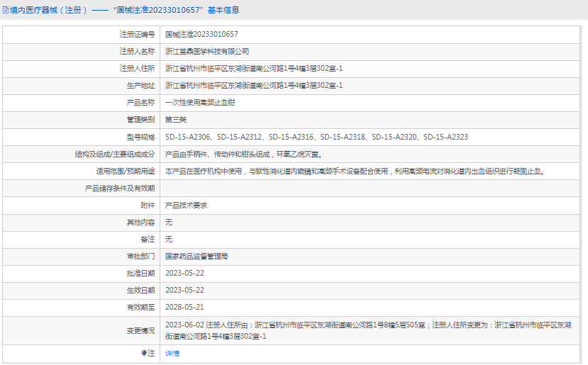Click the 第三类 category value

(x=176, y=120)
